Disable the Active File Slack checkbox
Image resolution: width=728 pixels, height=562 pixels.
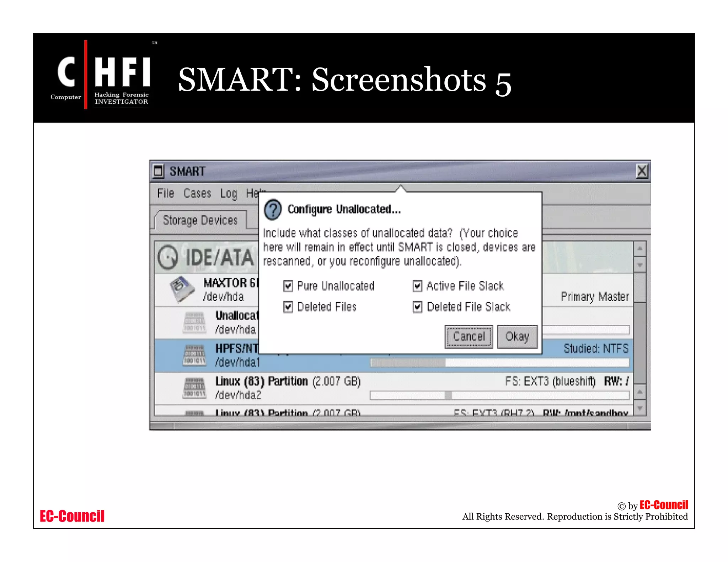[417, 286]
